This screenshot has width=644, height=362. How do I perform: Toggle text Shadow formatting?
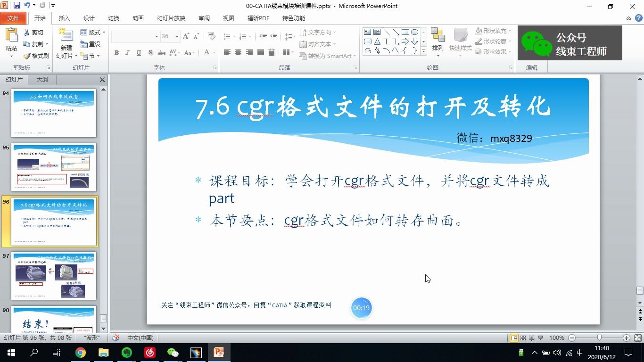tap(150, 52)
